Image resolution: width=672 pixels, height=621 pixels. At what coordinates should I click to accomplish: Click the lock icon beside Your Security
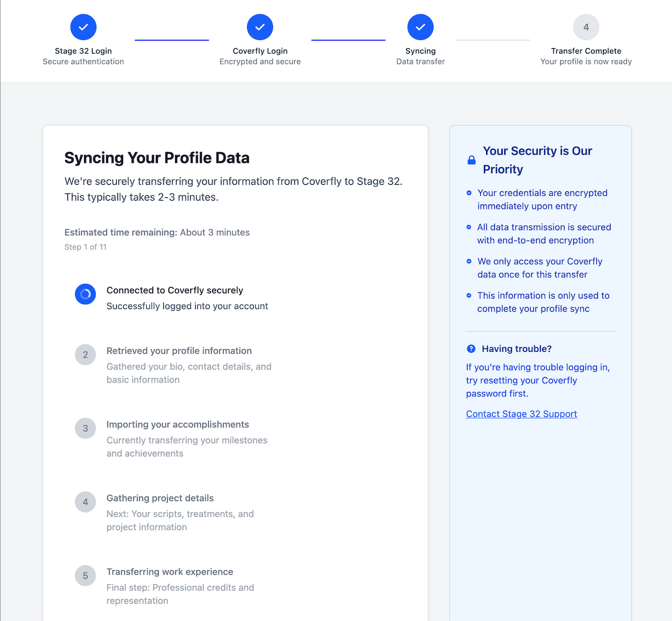[x=471, y=160]
